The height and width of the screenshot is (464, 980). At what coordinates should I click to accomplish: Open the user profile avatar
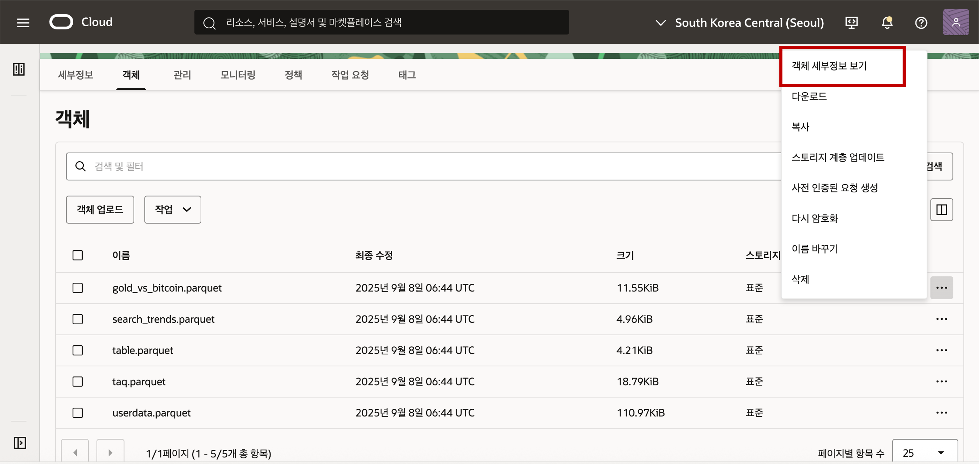point(956,22)
